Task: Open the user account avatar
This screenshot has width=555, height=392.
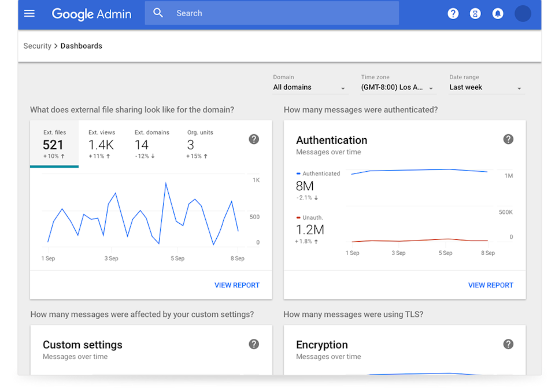Action: coord(523,13)
